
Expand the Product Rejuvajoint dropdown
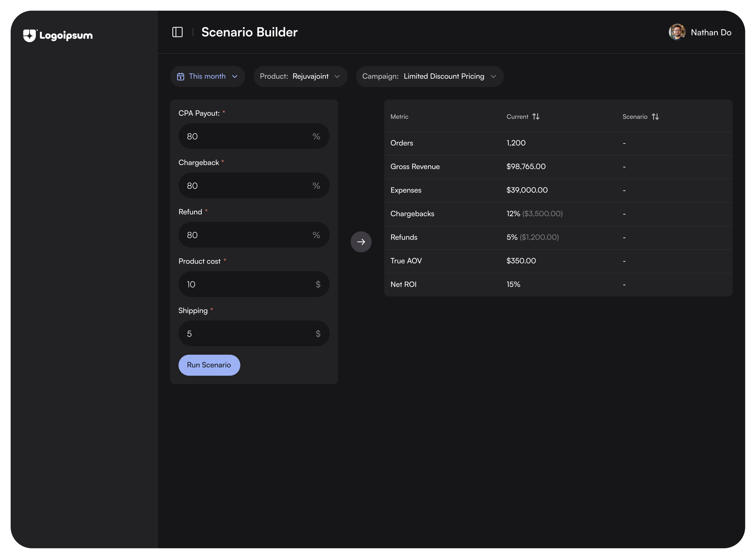[300, 77]
